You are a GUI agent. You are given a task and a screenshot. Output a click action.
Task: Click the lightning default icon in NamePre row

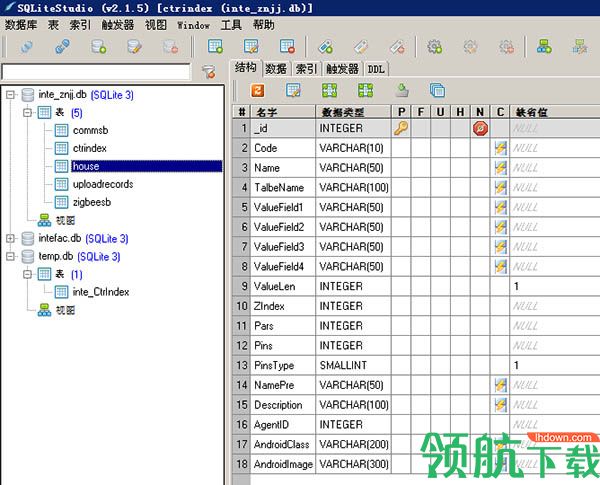[x=501, y=385]
